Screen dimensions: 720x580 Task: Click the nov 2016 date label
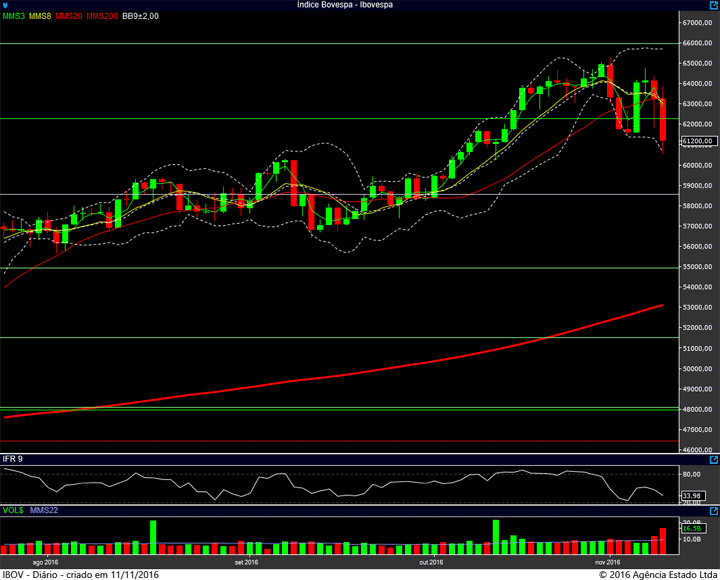(x=608, y=562)
